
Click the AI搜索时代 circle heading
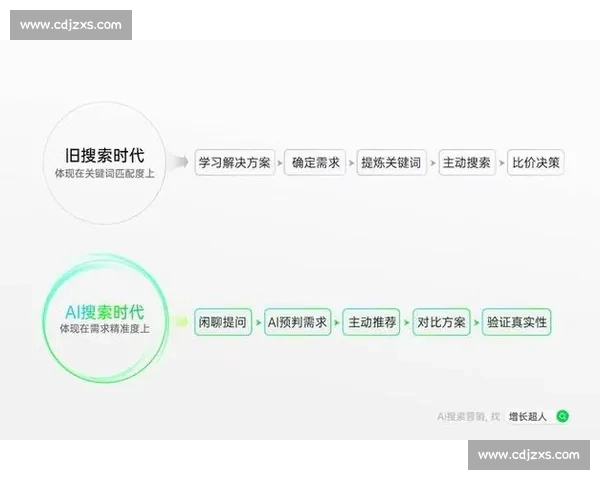104,312
